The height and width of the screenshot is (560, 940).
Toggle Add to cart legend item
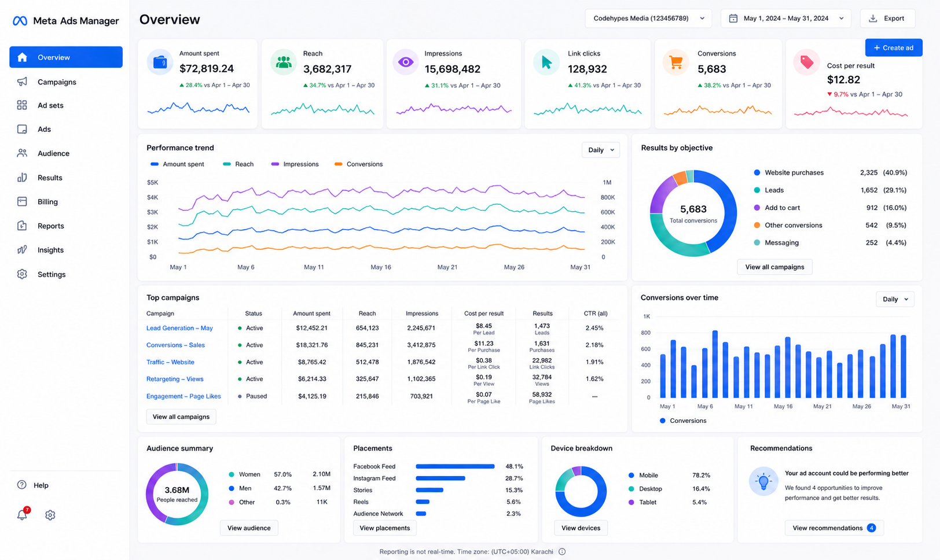[x=777, y=208]
